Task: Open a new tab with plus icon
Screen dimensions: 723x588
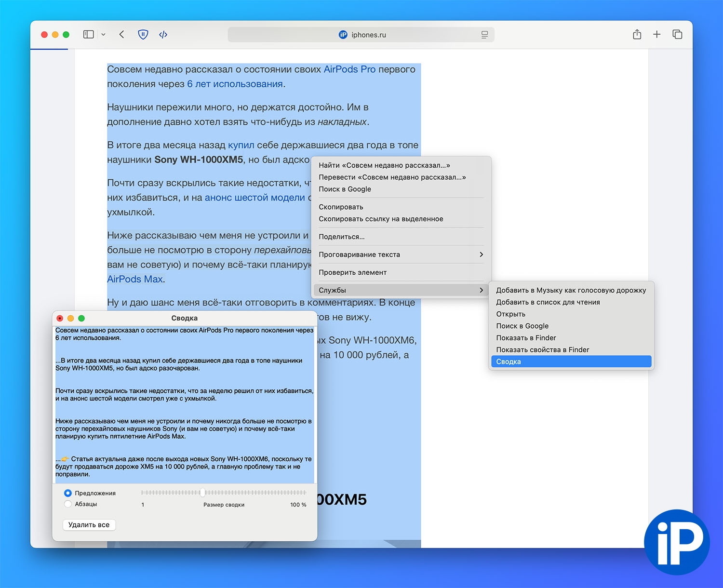Action: coord(656,34)
